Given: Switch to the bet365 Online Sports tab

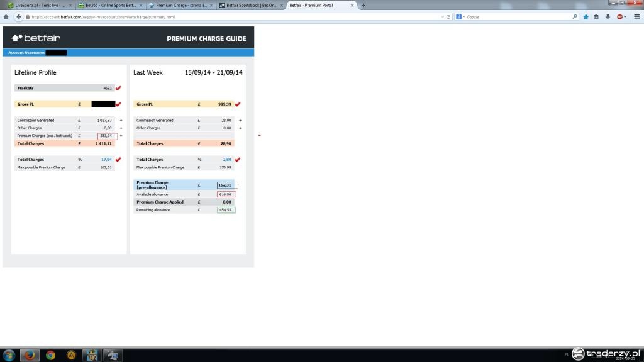Looking at the screenshot, I should coord(110,5).
